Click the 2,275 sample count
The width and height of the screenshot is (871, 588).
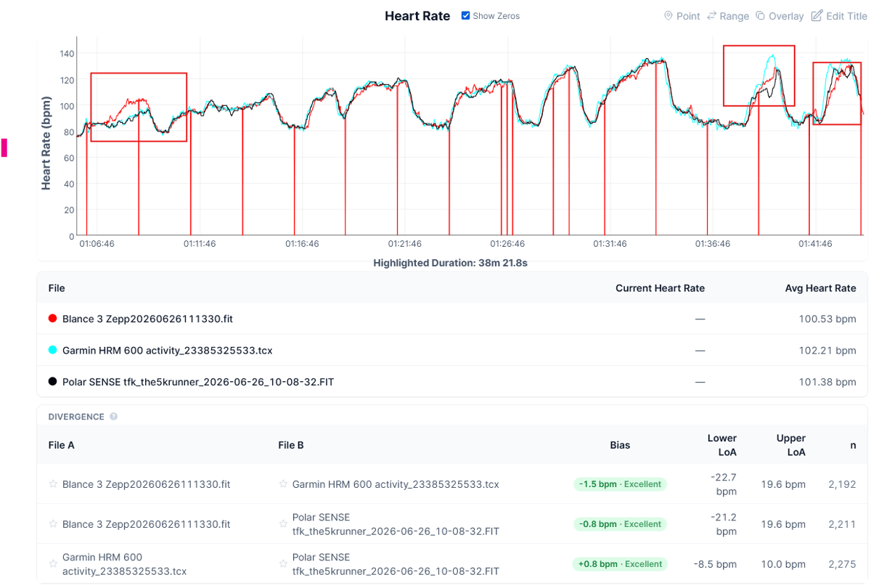pos(842,564)
